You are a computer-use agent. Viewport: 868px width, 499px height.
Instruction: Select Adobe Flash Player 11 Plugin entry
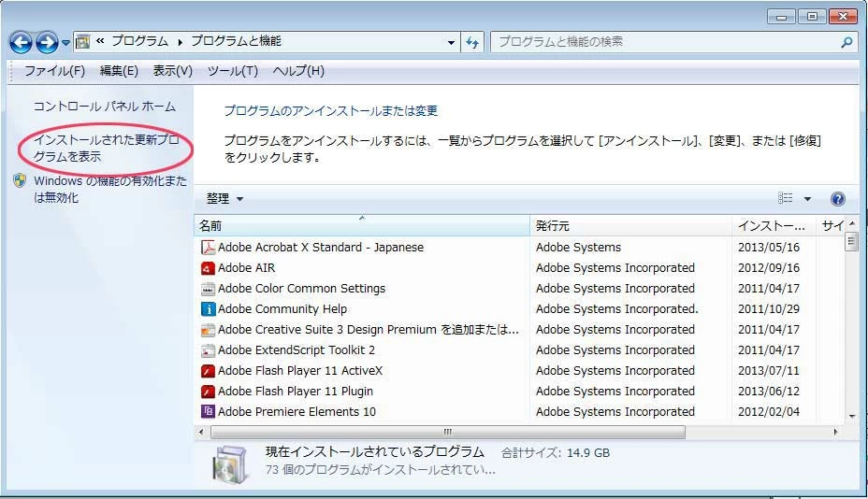[x=295, y=392]
